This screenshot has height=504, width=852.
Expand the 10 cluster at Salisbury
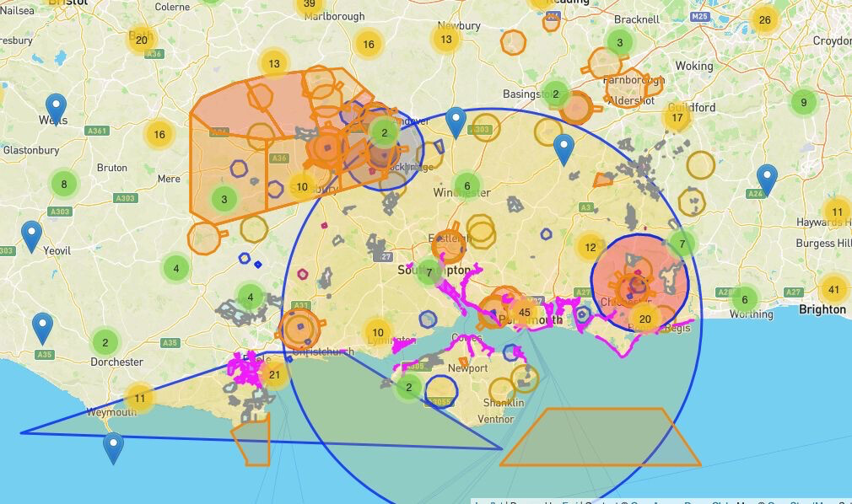point(301,186)
